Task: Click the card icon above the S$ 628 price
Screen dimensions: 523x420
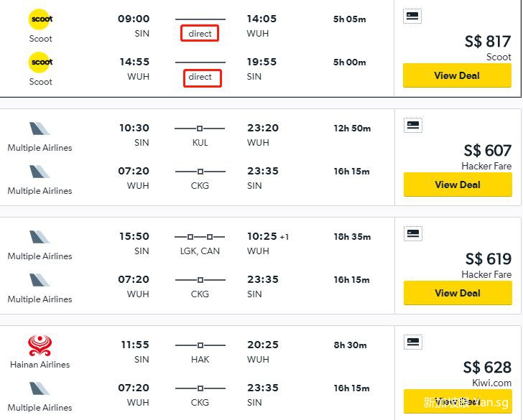Action: pyautogui.click(x=412, y=342)
